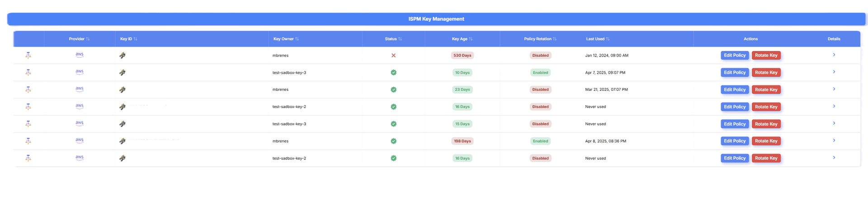Click the Enabled badge in the 10 Days row
The width and height of the screenshot is (868, 216).
(x=540, y=72)
